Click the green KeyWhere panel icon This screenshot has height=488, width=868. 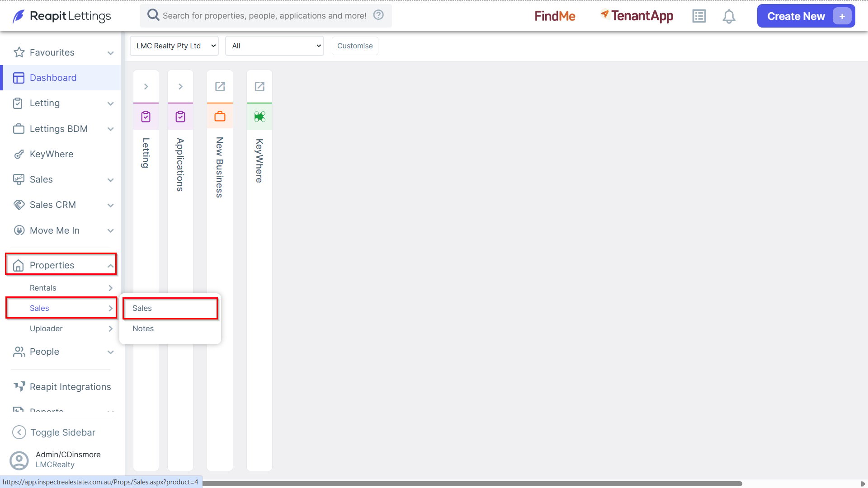tap(259, 117)
